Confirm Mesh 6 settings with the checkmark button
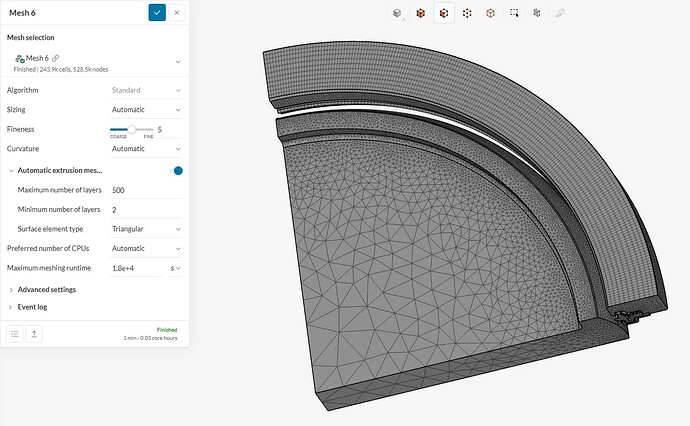Viewport: 690px width, 426px height. pyautogui.click(x=157, y=12)
